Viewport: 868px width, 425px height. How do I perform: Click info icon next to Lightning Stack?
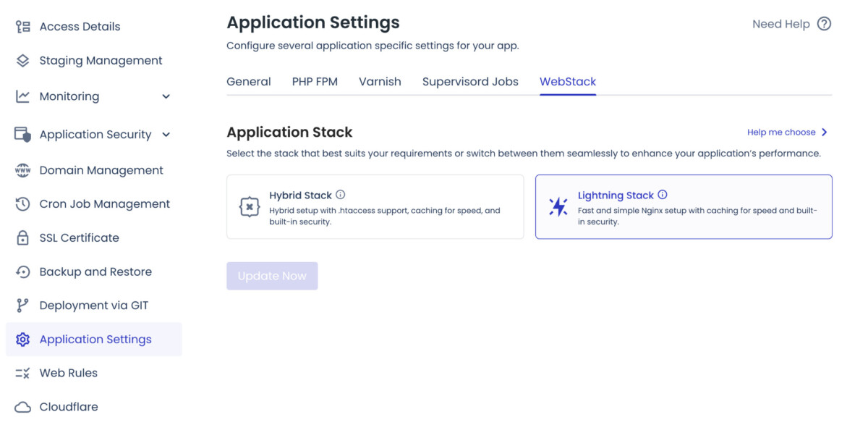[663, 195]
